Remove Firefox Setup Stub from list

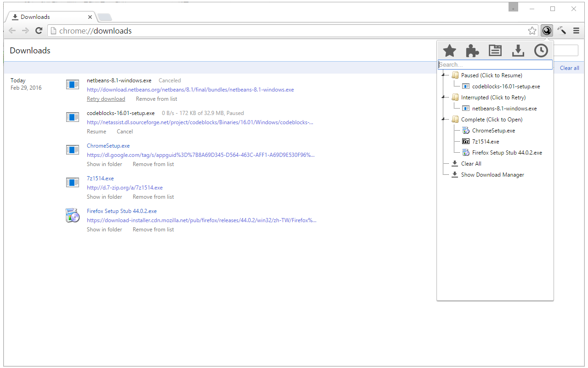coord(153,230)
